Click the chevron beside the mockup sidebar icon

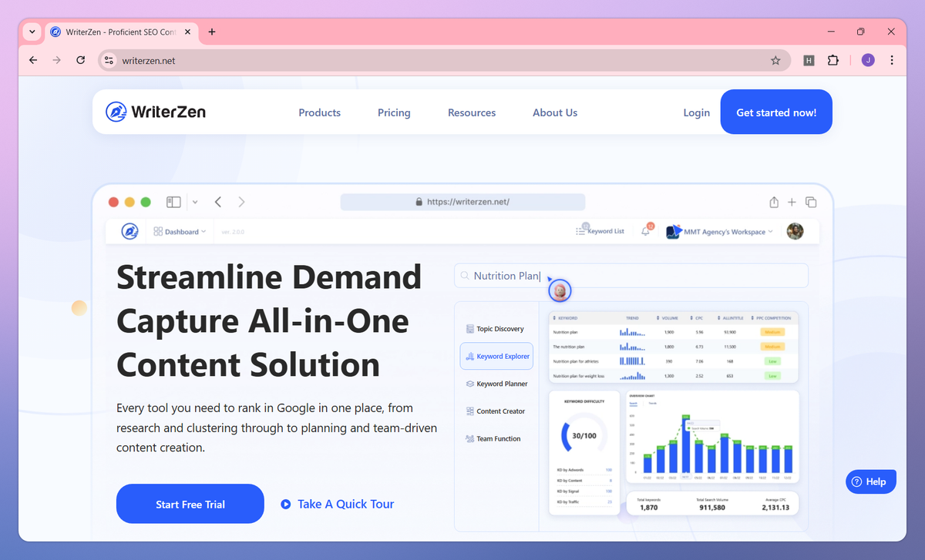click(x=195, y=202)
